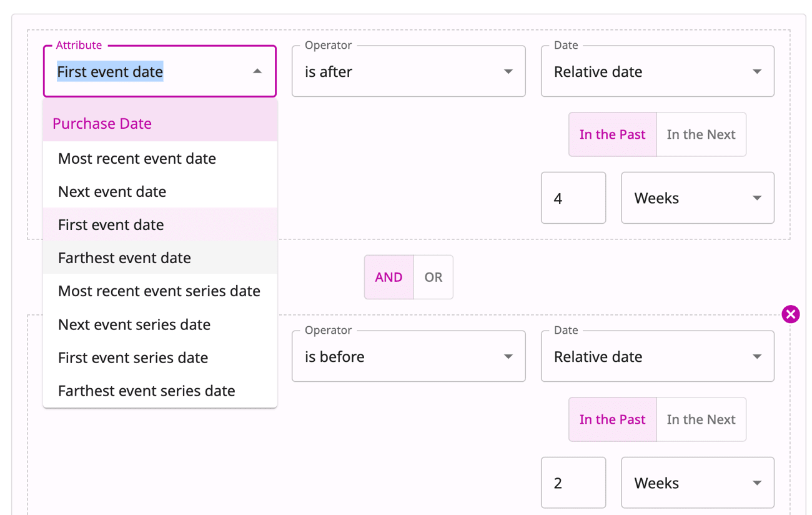Open the first Relative date dropdown
The image size is (812, 515).
point(657,72)
